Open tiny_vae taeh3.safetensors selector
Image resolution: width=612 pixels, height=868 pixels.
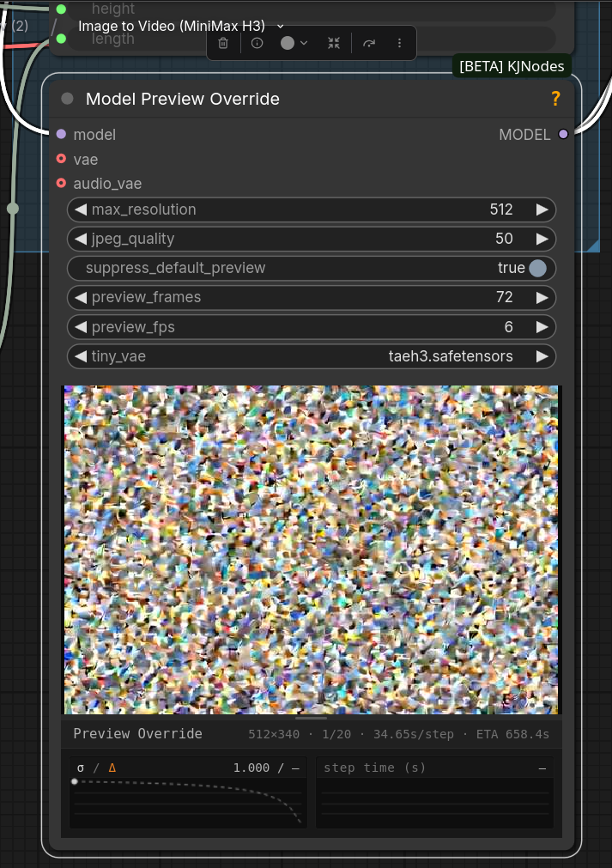[x=312, y=356]
